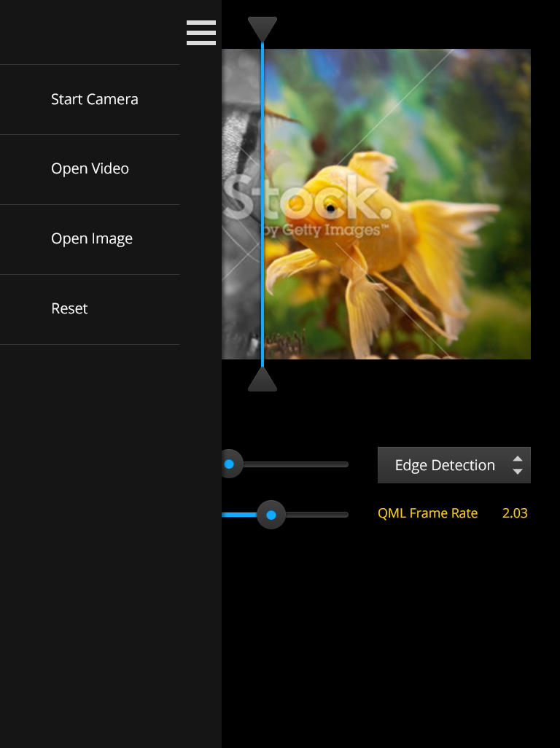Viewport: 560px width, 748px height.
Task: Click the blue vertical split line
Action: [x=262, y=204]
